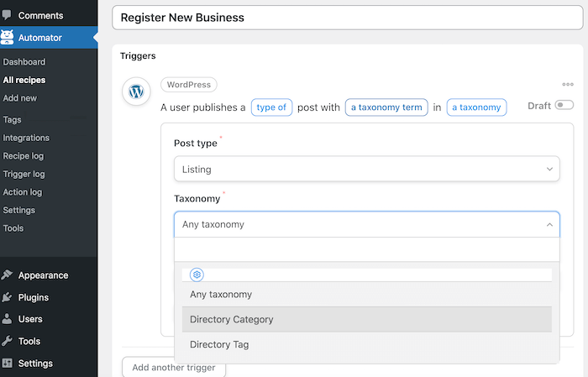Viewport: 588px width, 377px height.
Task: Click the Register New Business title field
Action: click(x=347, y=18)
